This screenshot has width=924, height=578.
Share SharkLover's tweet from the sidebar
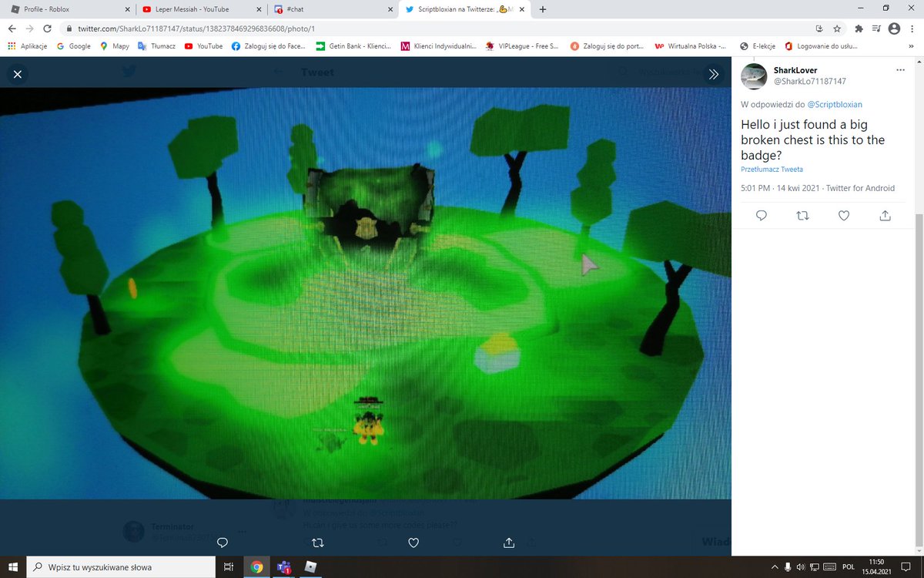pyautogui.click(x=885, y=215)
